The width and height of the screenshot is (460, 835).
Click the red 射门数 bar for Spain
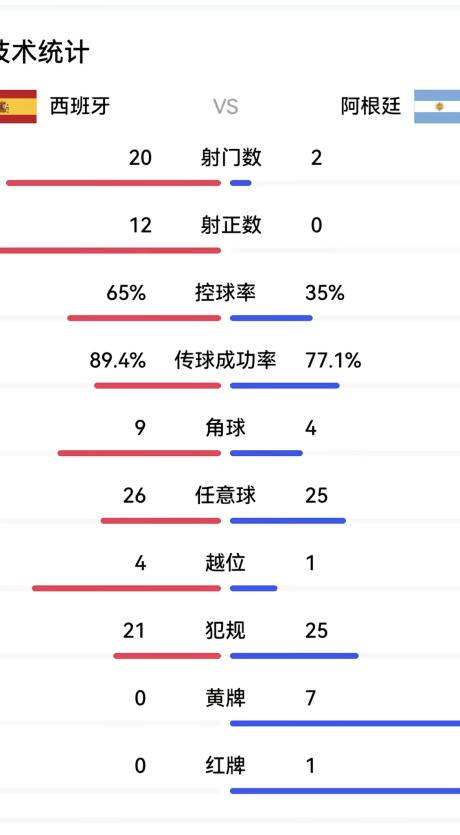pos(113,183)
